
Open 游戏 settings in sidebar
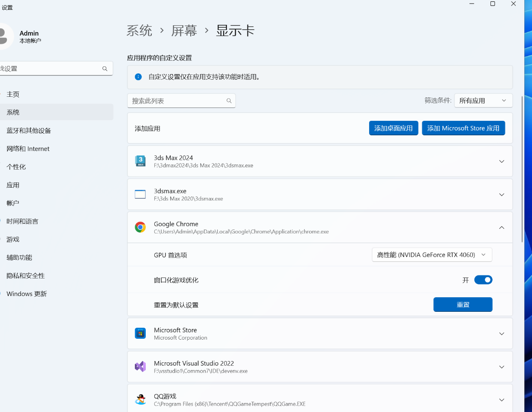[x=56, y=239]
